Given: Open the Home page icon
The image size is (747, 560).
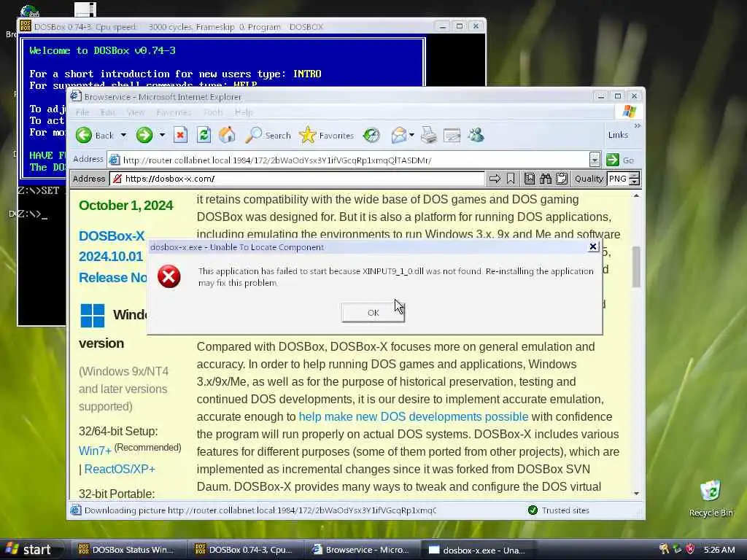Looking at the screenshot, I should (228, 135).
